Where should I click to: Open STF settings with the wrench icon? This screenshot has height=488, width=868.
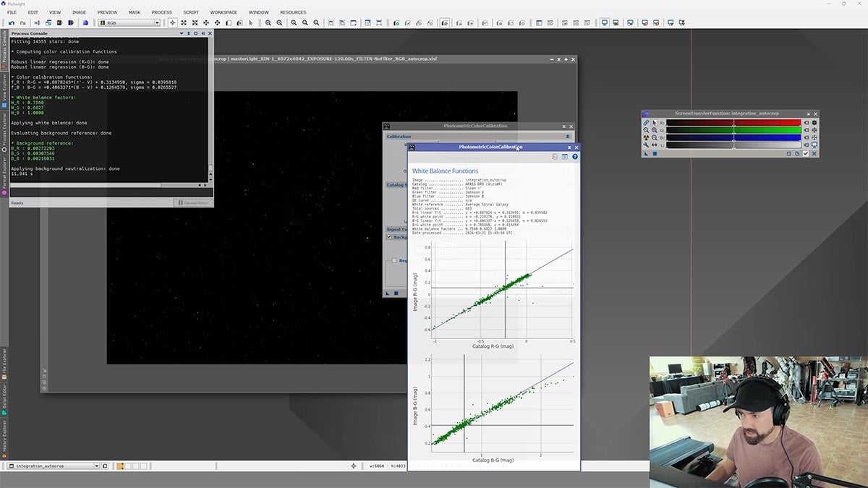pos(645,145)
